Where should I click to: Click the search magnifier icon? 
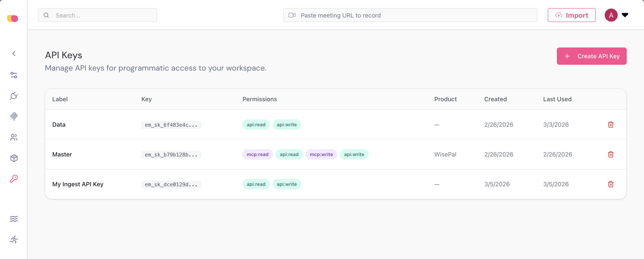pyautogui.click(x=46, y=15)
